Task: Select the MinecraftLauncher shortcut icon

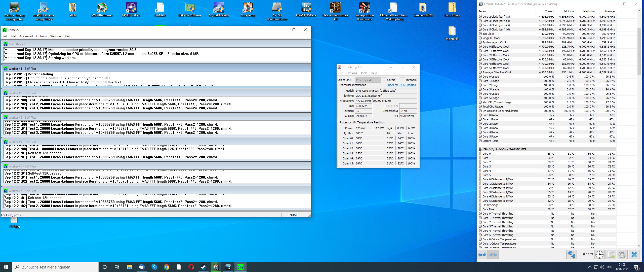Action: pos(394,11)
